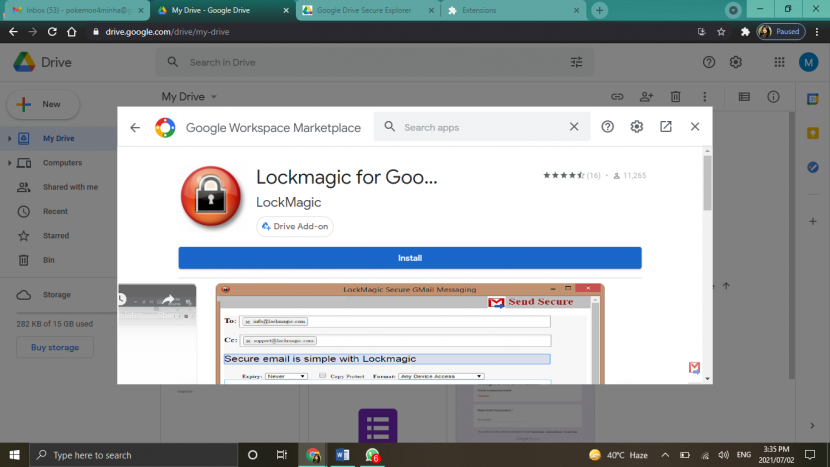Switch to list layout view
Viewport: 830px width, 467px height.
tap(744, 97)
